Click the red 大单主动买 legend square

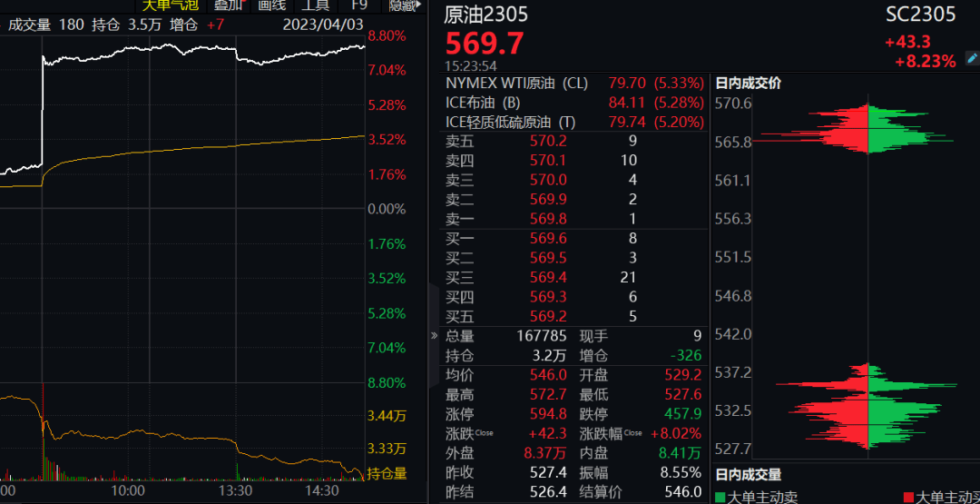(908, 497)
